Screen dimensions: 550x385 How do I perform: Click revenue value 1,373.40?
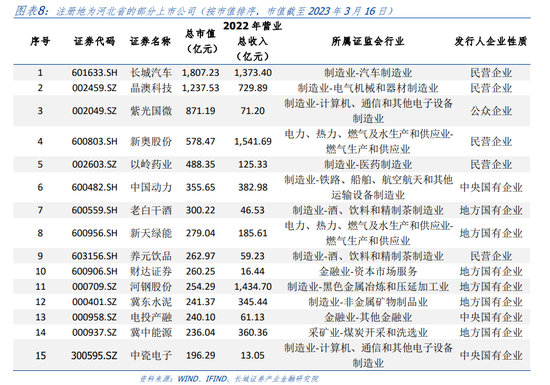point(253,73)
